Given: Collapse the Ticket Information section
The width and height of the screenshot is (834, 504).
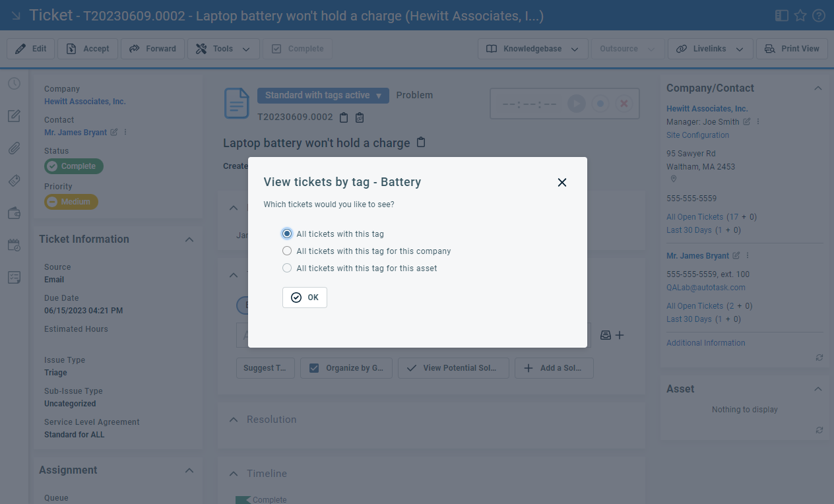Looking at the screenshot, I should pyautogui.click(x=189, y=239).
